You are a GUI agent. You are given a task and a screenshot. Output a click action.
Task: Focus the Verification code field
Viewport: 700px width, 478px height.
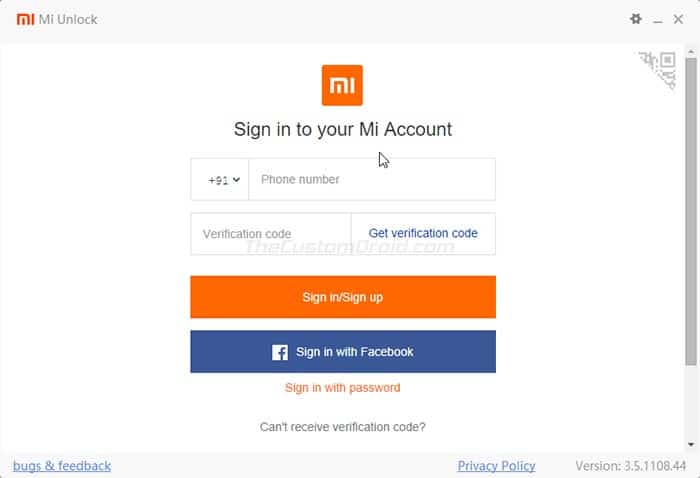coord(271,234)
